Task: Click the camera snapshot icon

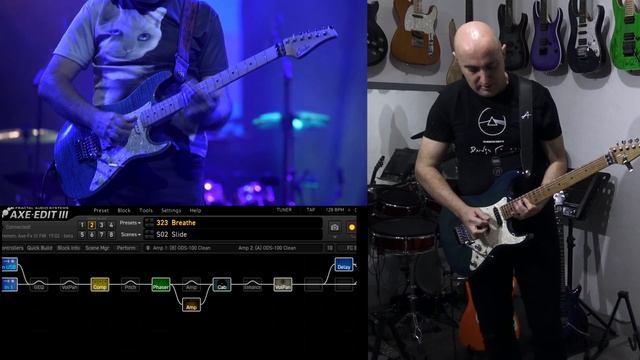Action: point(335,227)
